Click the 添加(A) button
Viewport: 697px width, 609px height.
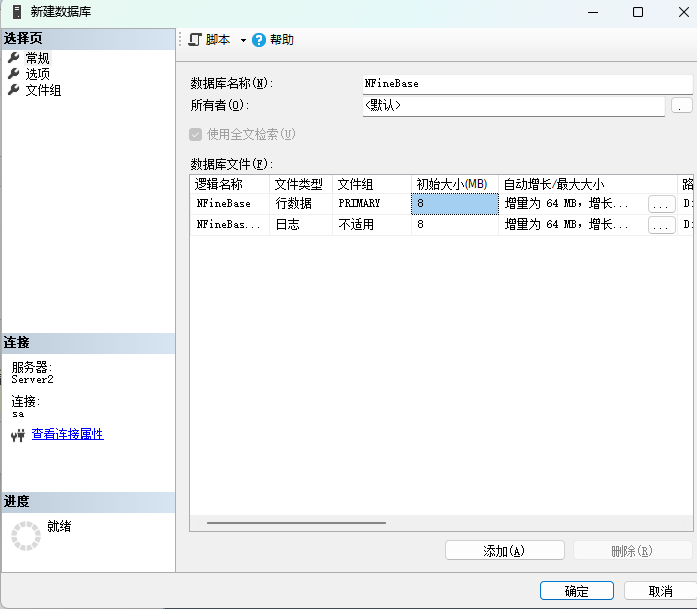(505, 550)
